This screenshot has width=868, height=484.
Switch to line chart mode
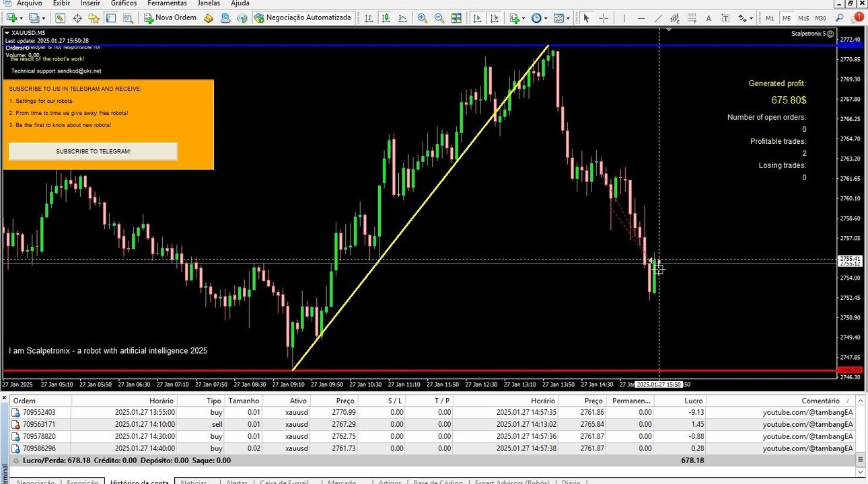tap(402, 18)
